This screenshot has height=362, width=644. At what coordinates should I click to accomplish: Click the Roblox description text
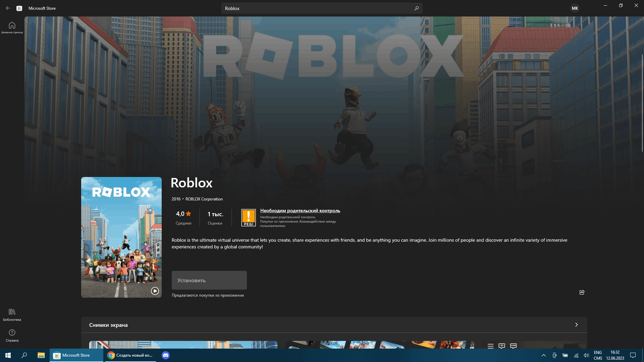[x=369, y=243]
